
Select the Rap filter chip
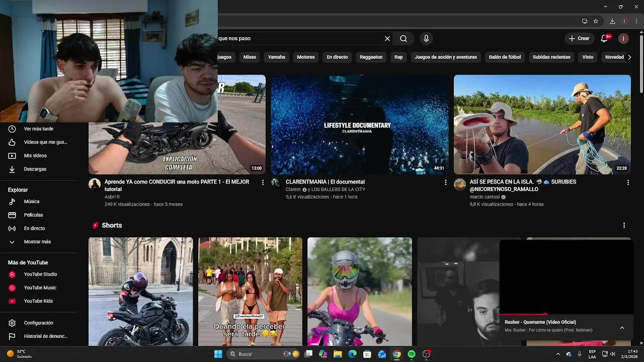click(398, 57)
